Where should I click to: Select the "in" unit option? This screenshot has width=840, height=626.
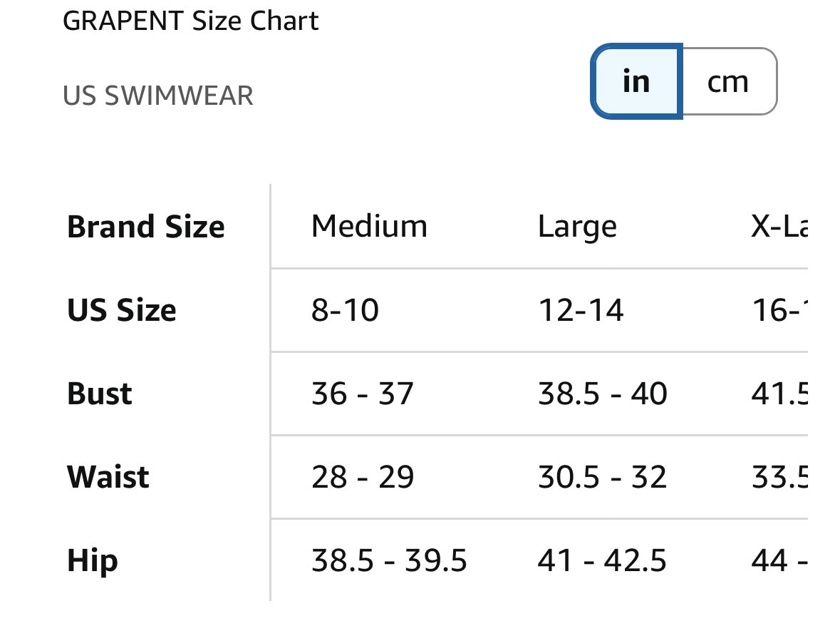tap(636, 81)
